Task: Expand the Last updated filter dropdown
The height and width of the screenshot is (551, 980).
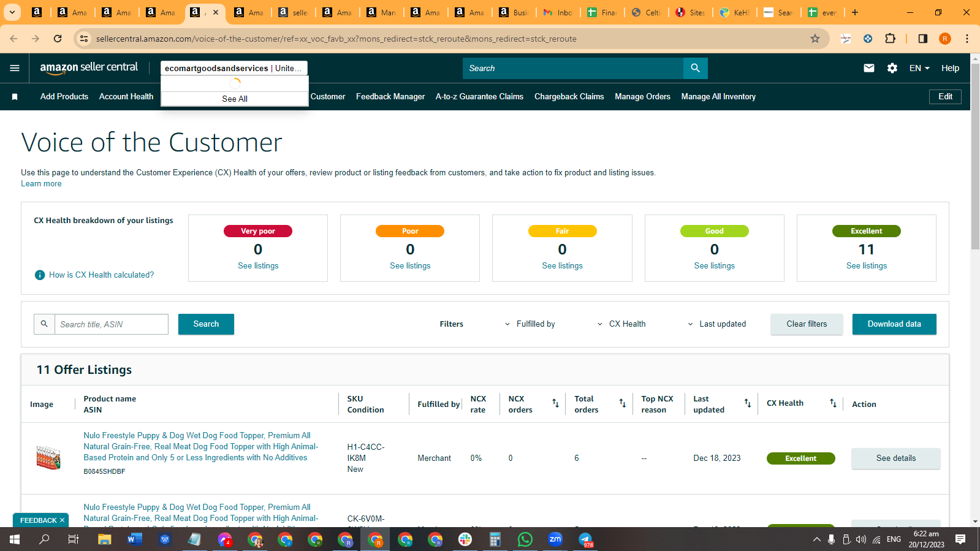Action: tap(716, 324)
